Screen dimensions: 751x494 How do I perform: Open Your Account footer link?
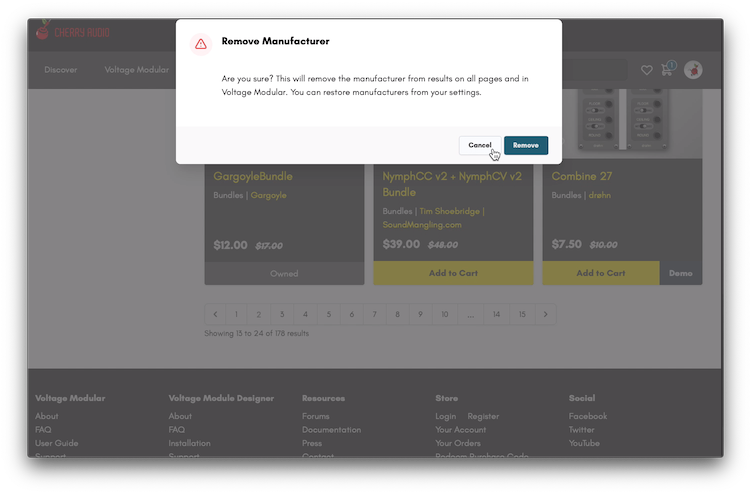pos(461,429)
